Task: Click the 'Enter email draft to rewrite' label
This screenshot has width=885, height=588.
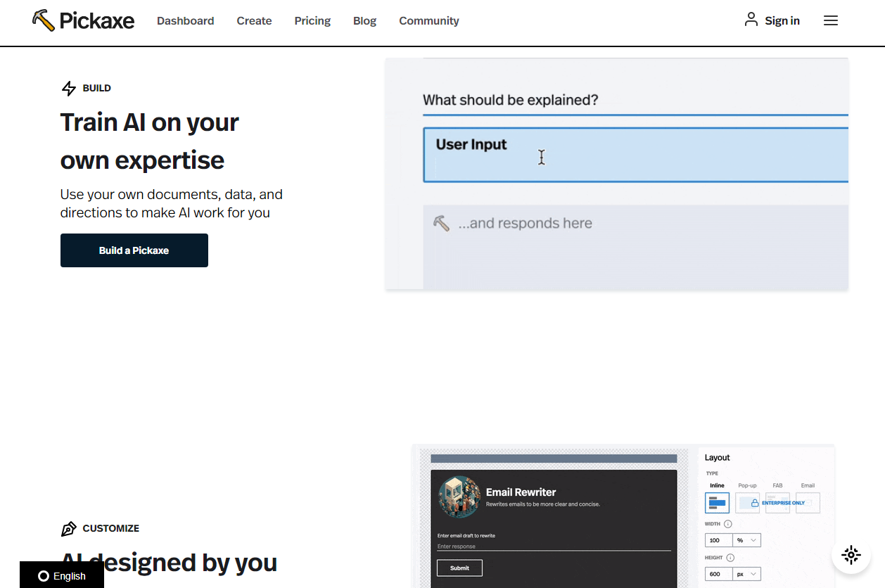Action: click(466, 536)
